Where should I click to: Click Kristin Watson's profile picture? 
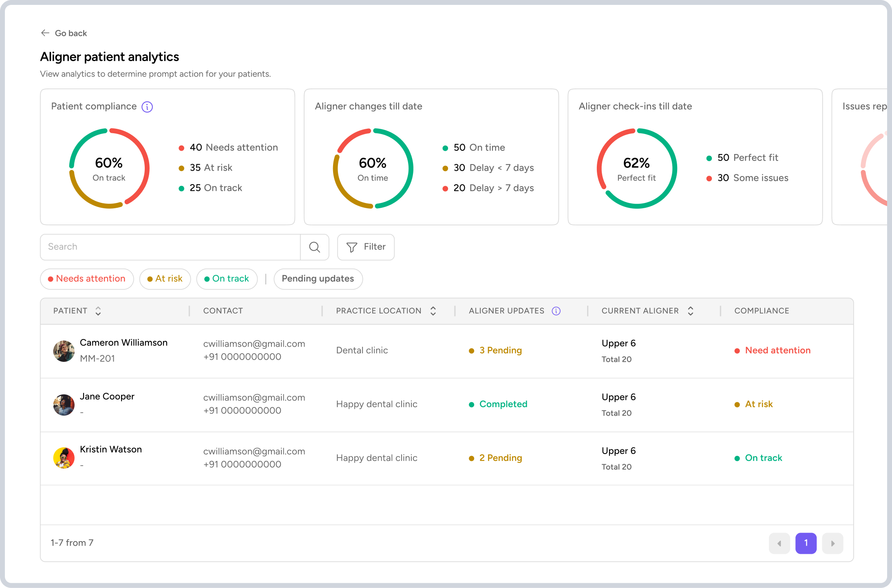[x=64, y=458]
